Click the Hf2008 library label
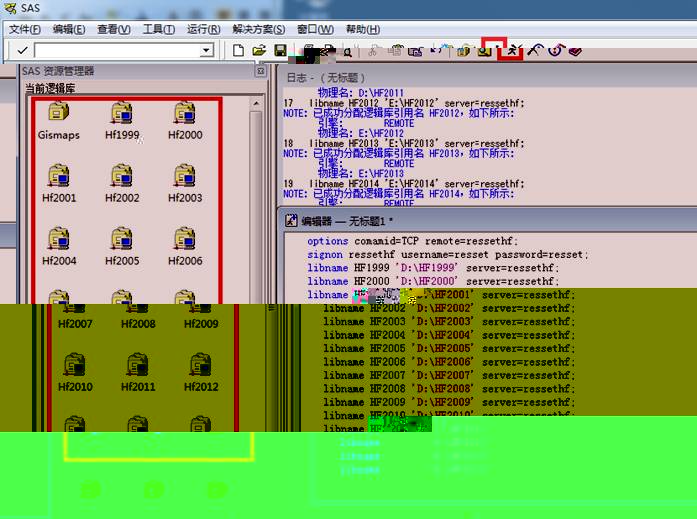The image size is (697, 519). [138, 324]
